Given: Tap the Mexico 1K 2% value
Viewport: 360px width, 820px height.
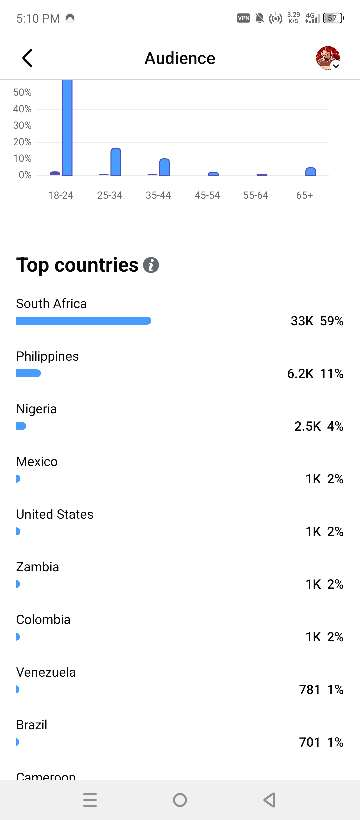Looking at the screenshot, I should (x=324, y=479).
